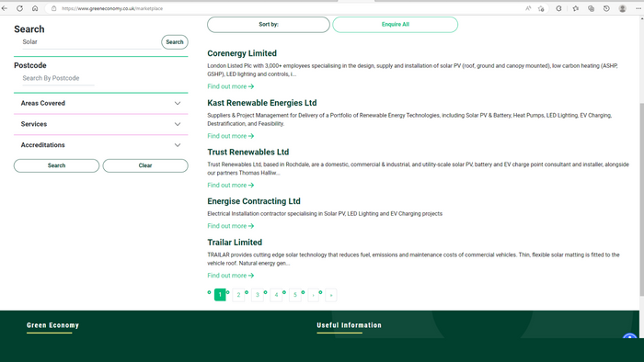This screenshot has width=644, height=362.
Task: Go to results page 2
Action: (x=238, y=295)
